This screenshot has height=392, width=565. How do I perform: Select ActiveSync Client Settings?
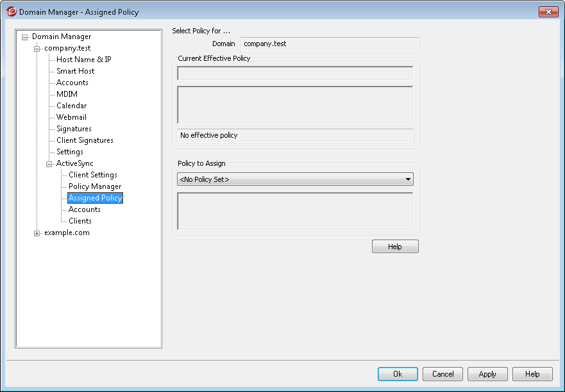[93, 175]
